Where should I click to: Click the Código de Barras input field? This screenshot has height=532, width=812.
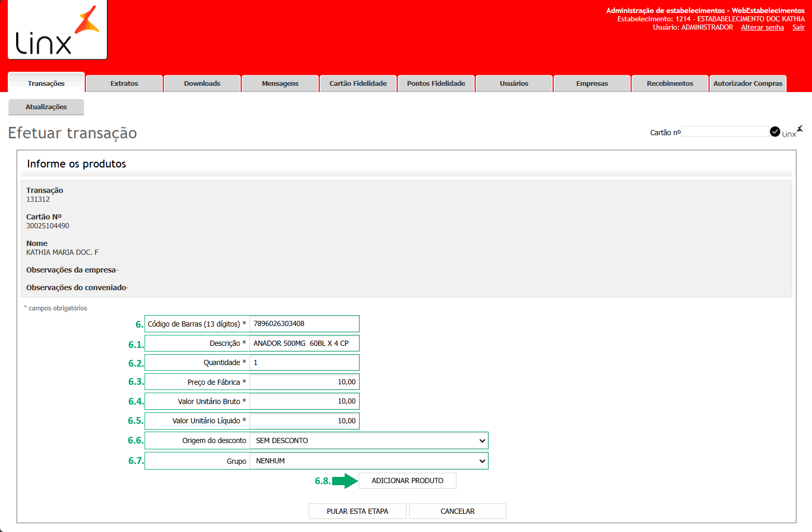coord(304,323)
